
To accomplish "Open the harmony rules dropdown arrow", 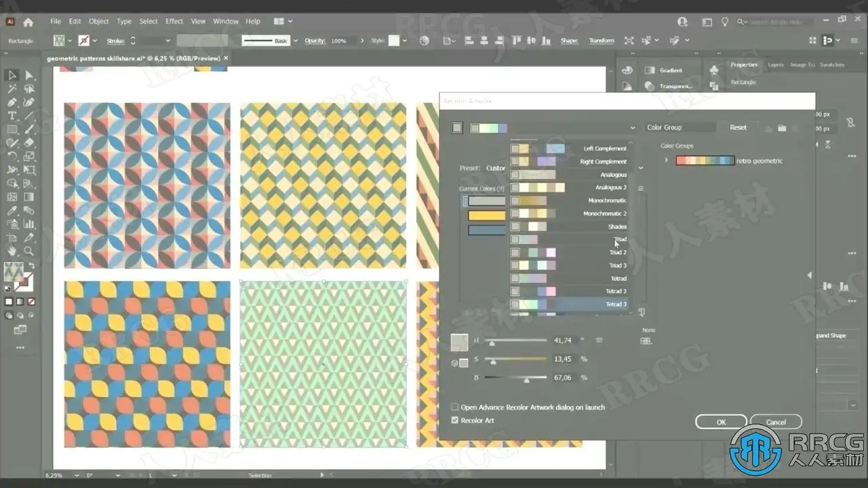I will click(x=633, y=127).
